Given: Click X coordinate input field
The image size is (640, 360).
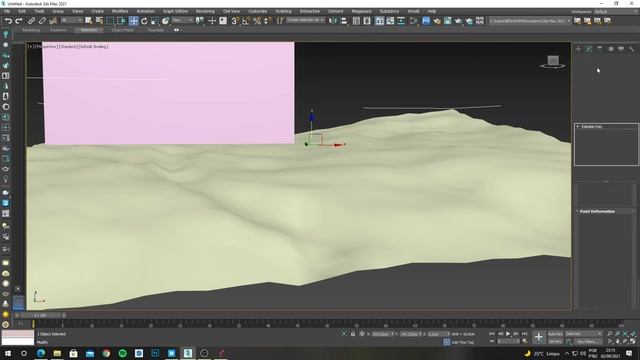Looking at the screenshot, I should point(381,334).
